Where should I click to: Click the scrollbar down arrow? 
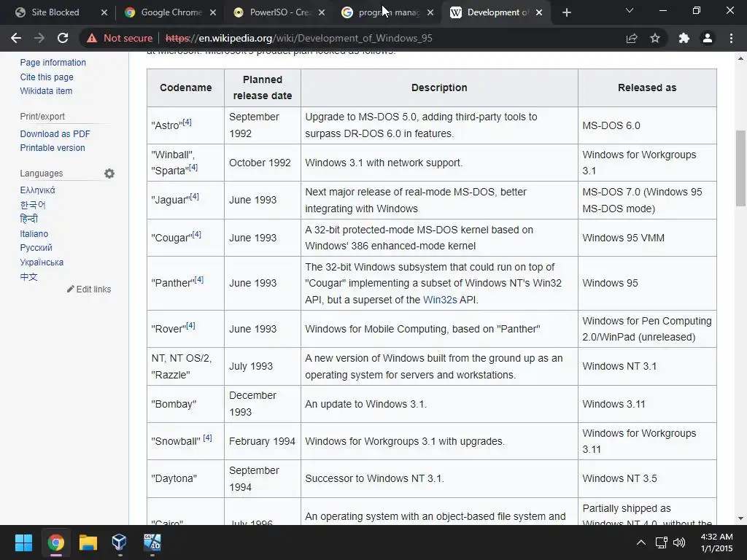click(740, 518)
